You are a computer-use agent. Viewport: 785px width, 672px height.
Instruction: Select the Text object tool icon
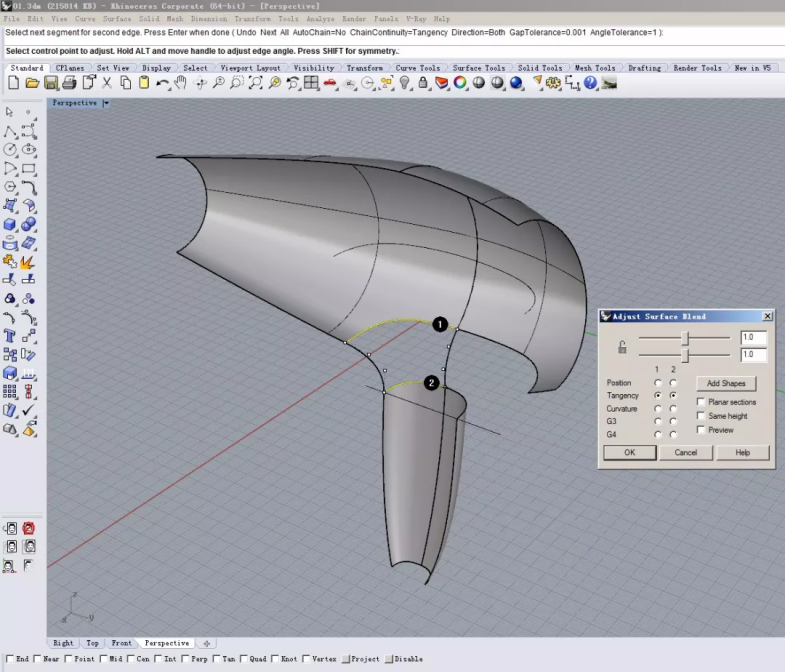click(10, 336)
